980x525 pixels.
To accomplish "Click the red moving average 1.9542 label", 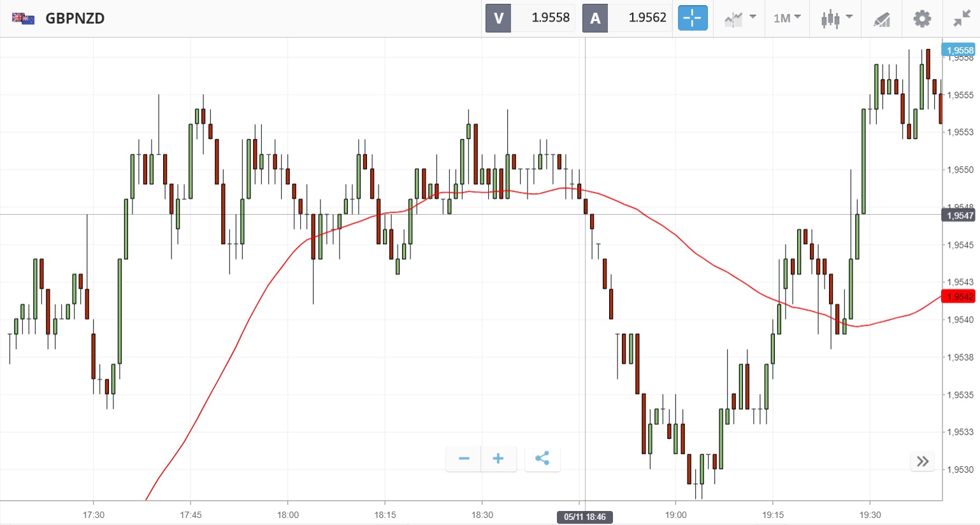I will (x=960, y=297).
